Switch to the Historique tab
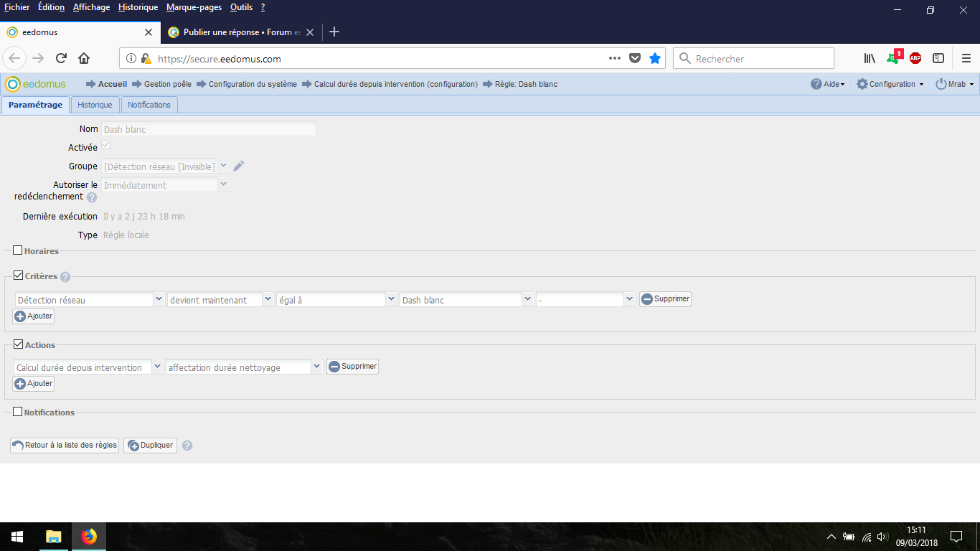 (x=95, y=105)
